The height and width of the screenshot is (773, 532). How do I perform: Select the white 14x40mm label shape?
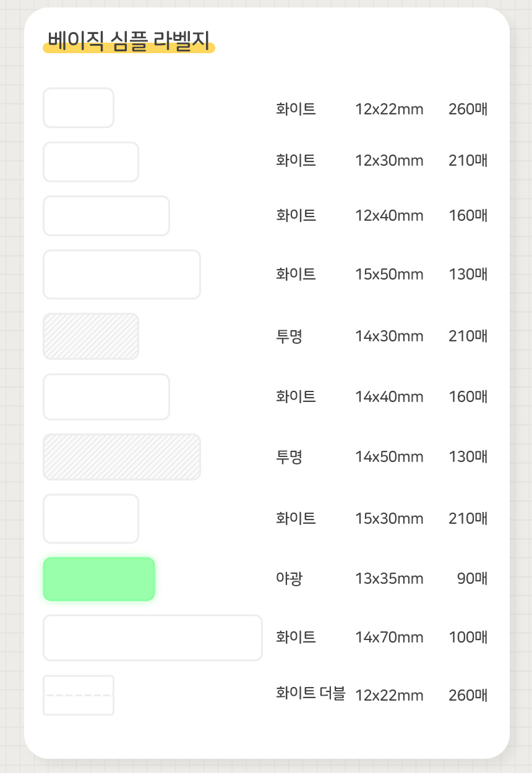106,397
